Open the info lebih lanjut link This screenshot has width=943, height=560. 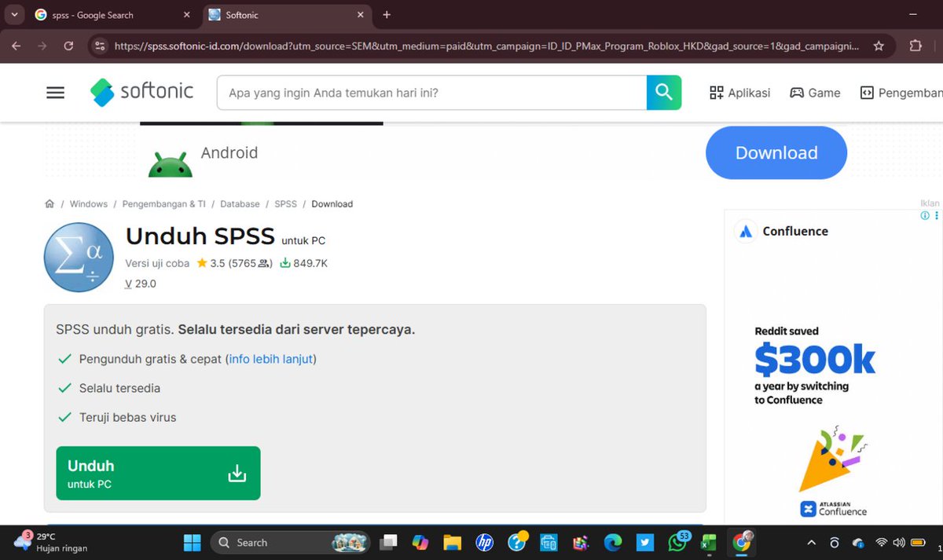click(271, 359)
